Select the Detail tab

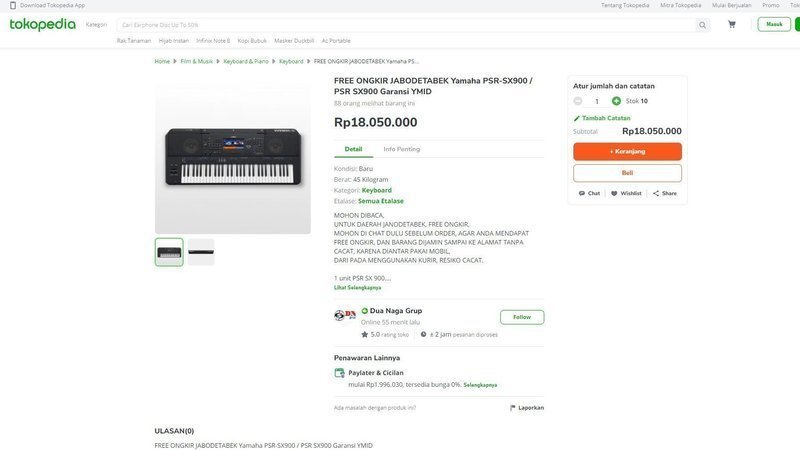[x=353, y=149]
